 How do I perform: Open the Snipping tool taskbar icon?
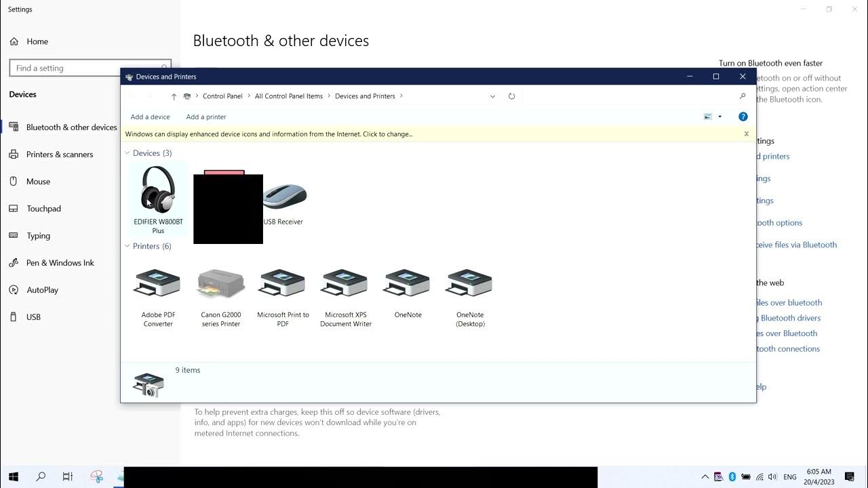tap(97, 477)
